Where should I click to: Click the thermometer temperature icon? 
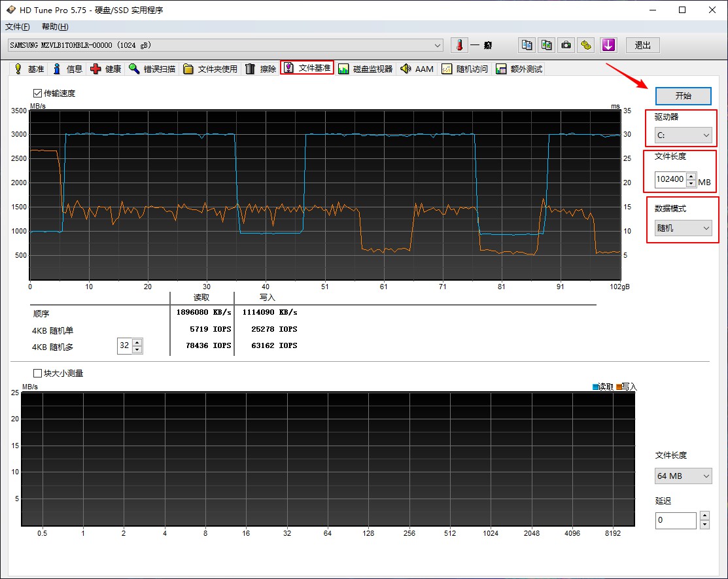click(460, 45)
